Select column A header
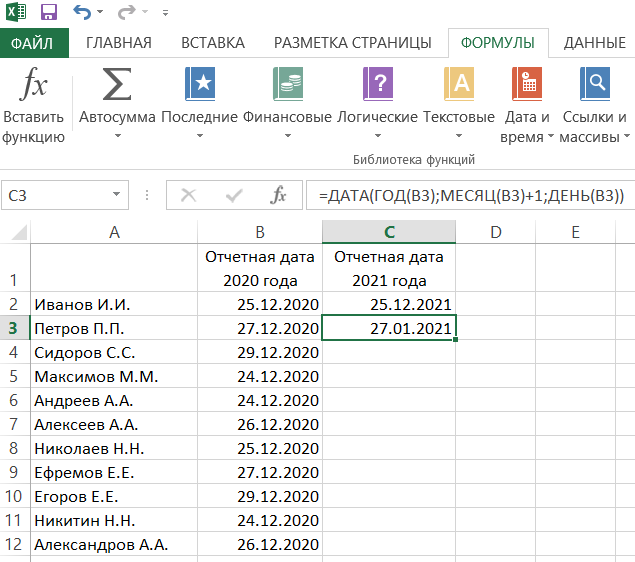The height and width of the screenshot is (562, 635). click(x=114, y=232)
